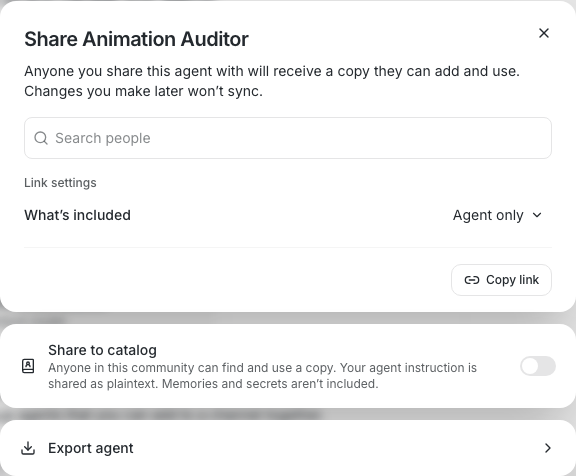Enable the Share to catalog toggle
The height and width of the screenshot is (476, 576).
coord(538,366)
